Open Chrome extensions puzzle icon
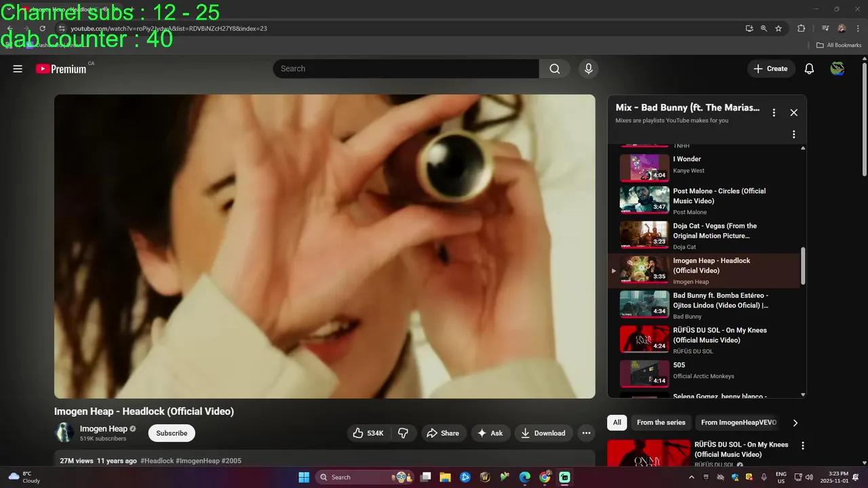868x488 pixels. (801, 28)
